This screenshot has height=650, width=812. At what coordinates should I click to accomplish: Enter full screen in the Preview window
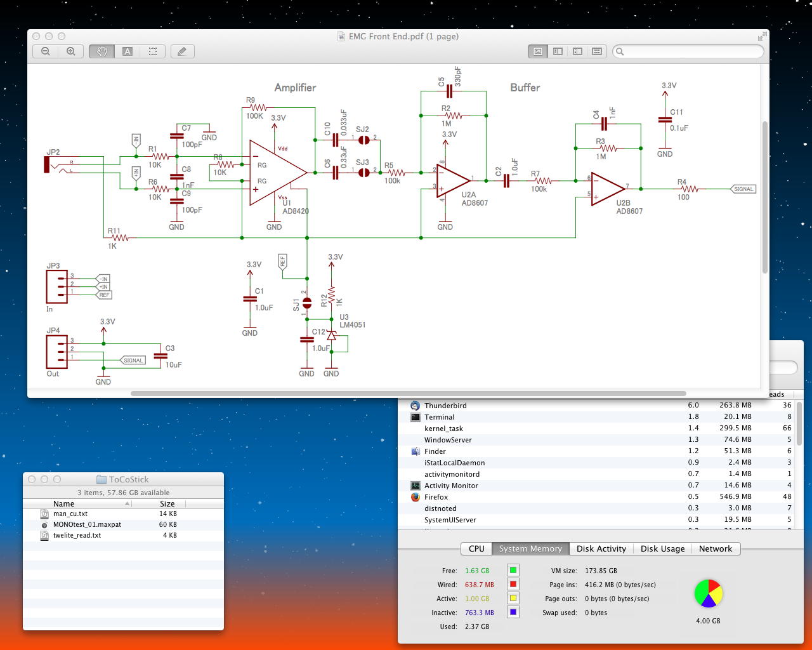pos(761,37)
